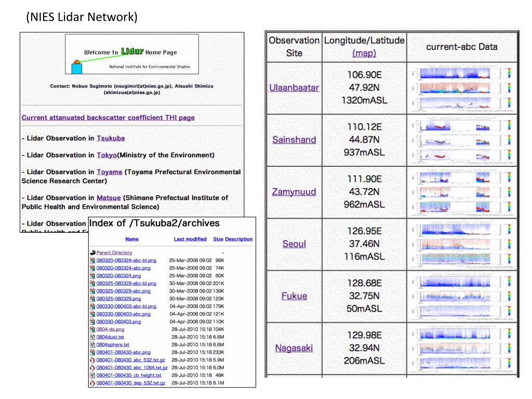
Task: Open file 0804dust.txt
Action: [110, 337]
